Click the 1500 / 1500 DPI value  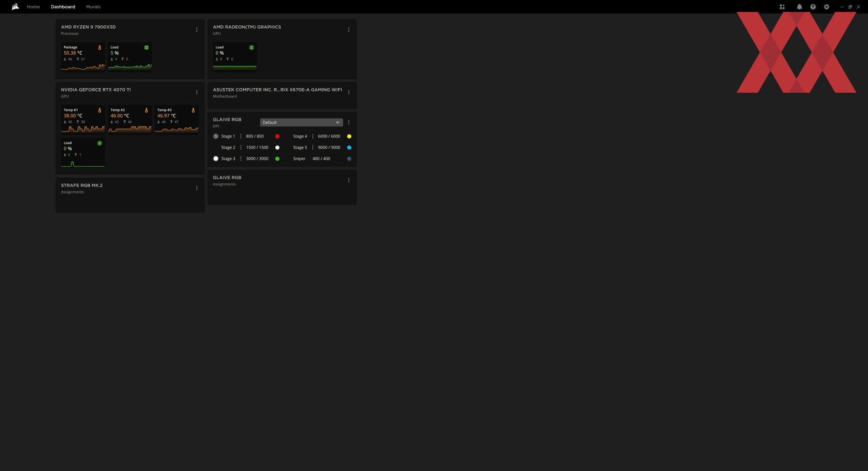coord(257,147)
